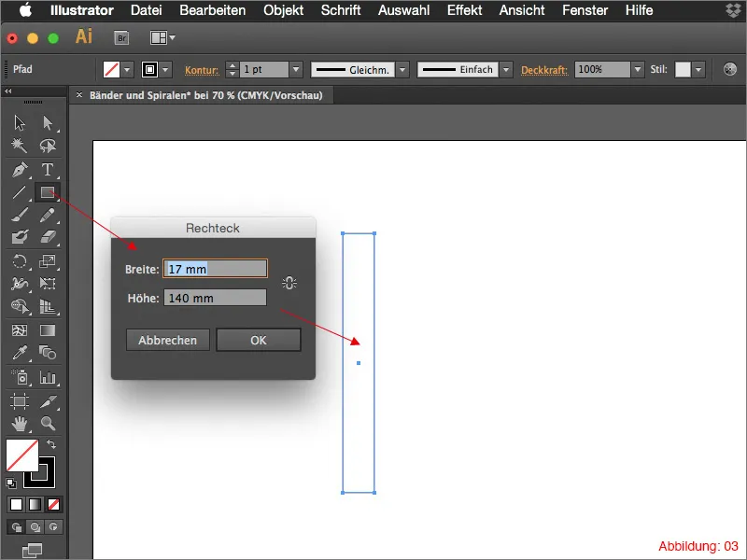Collapse the tools panel double arrows
Screen dimensions: 747x560
[x=8, y=91]
